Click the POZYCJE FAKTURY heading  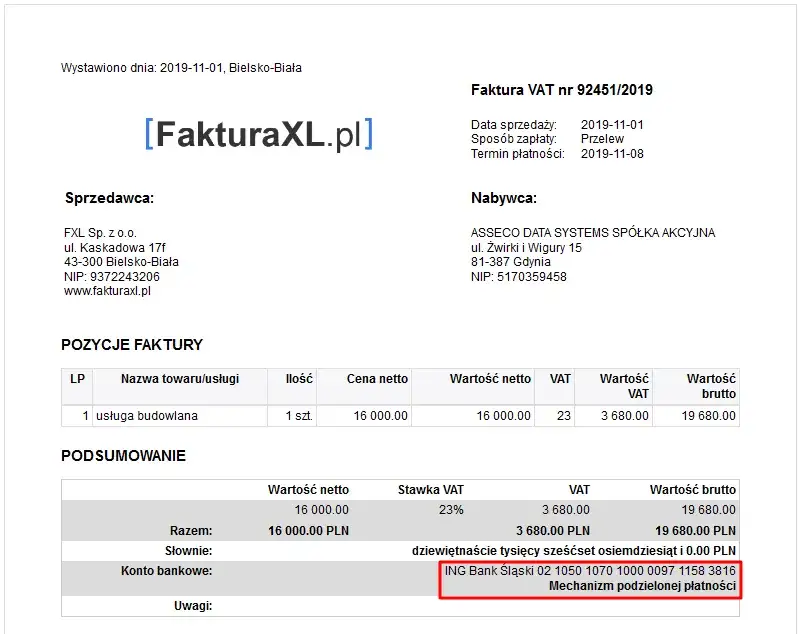[133, 344]
